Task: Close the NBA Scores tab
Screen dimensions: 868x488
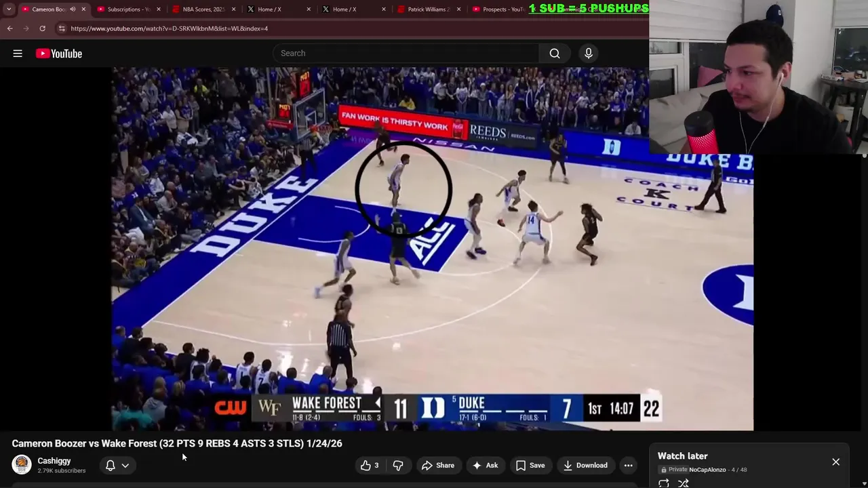Action: (234, 9)
